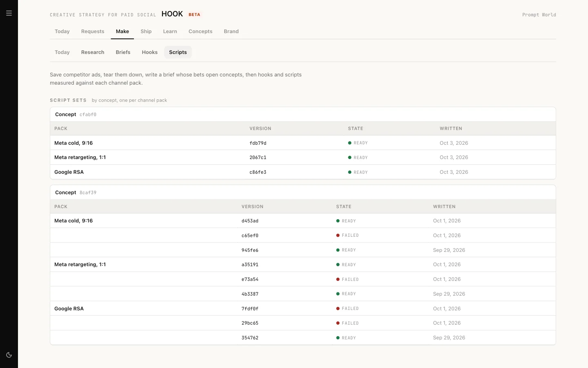The height and width of the screenshot is (368, 588).
Task: Click FAILED state of version c65ef0
Action: pos(347,236)
